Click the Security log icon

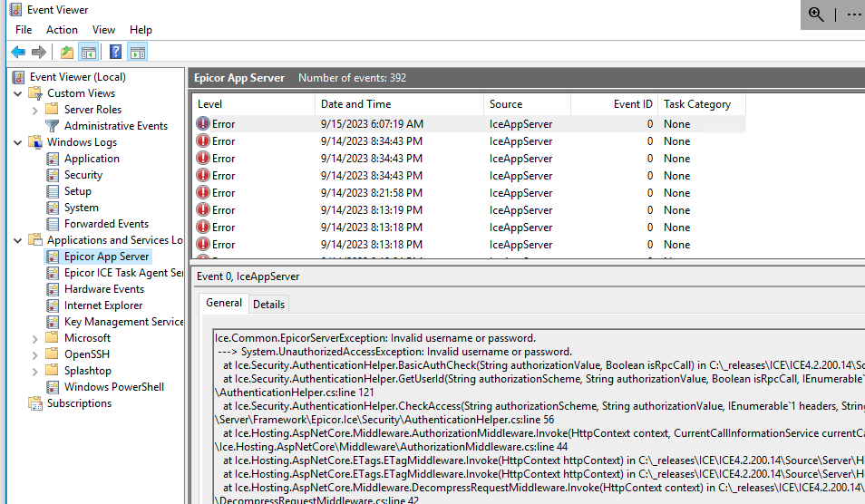53,175
